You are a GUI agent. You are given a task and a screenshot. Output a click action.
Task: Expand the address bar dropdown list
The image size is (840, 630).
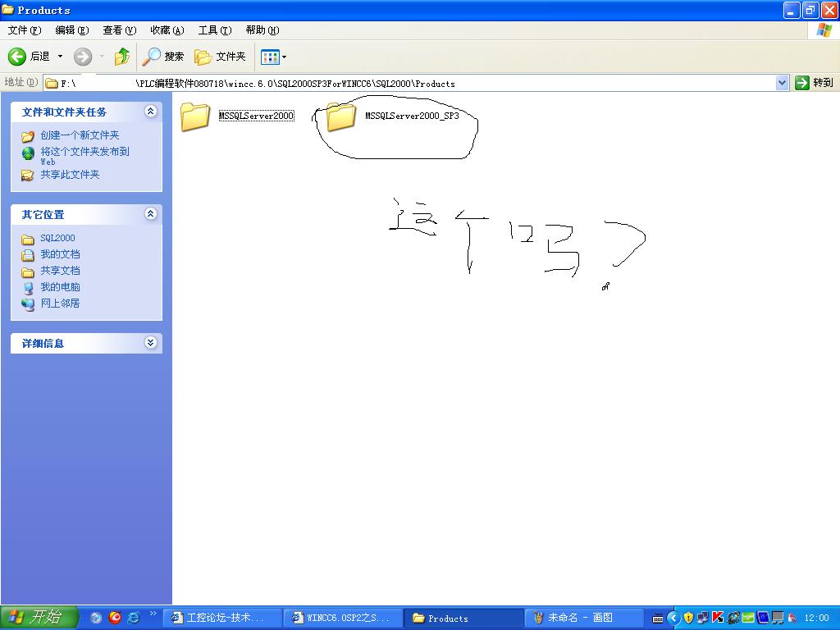pyautogui.click(x=782, y=83)
